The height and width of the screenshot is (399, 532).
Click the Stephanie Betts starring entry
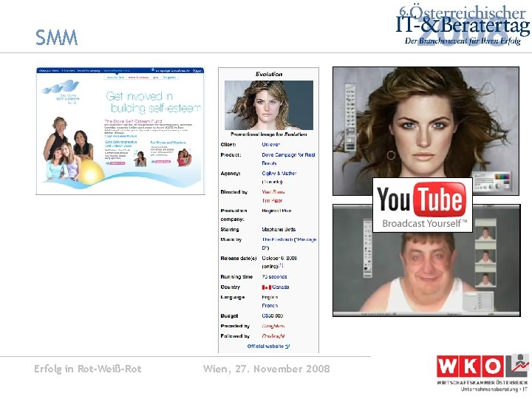pyautogui.click(x=279, y=229)
